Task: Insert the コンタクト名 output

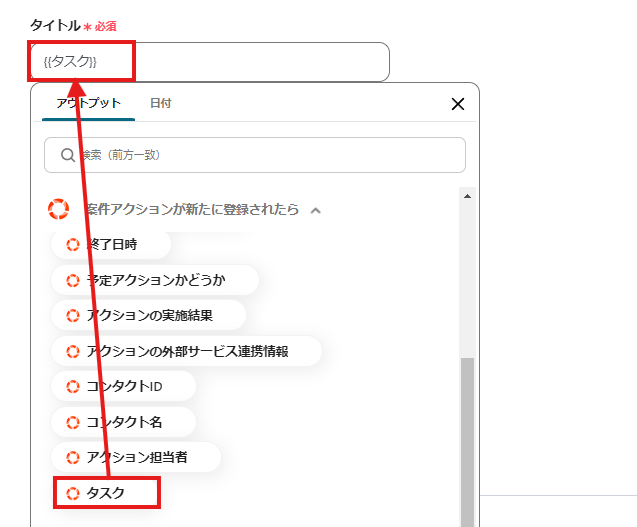Action: pyautogui.click(x=124, y=422)
